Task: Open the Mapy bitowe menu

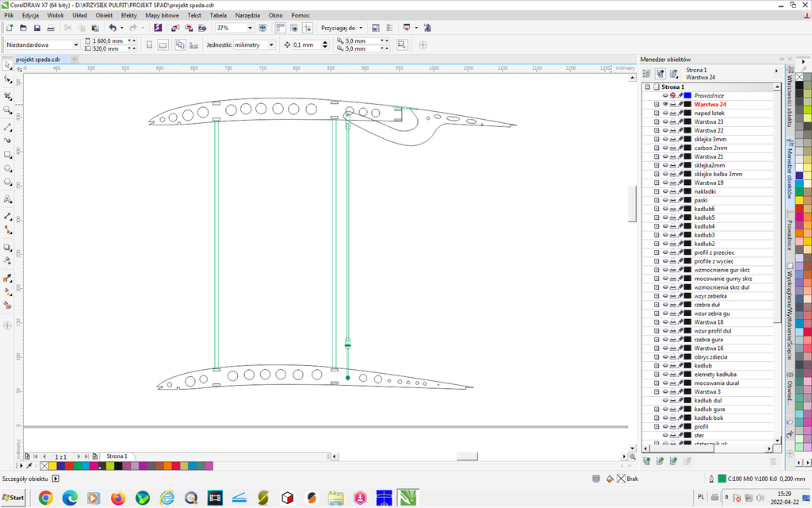Action: [x=162, y=15]
